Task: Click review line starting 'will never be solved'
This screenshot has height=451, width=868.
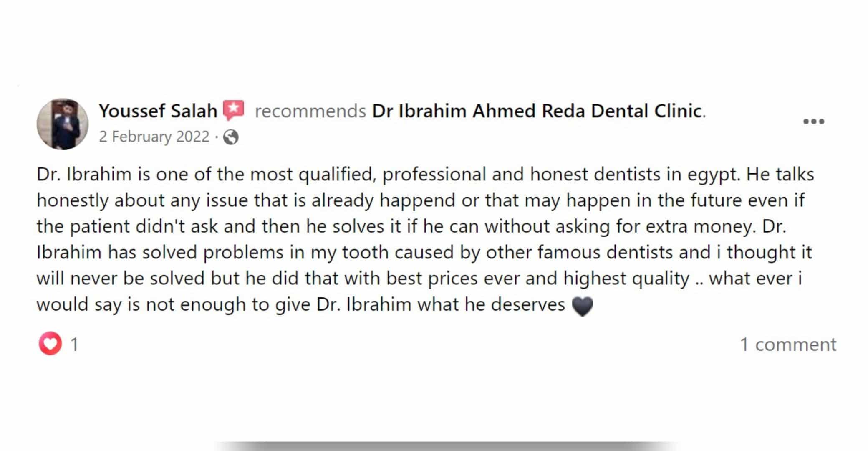Action: point(419,279)
